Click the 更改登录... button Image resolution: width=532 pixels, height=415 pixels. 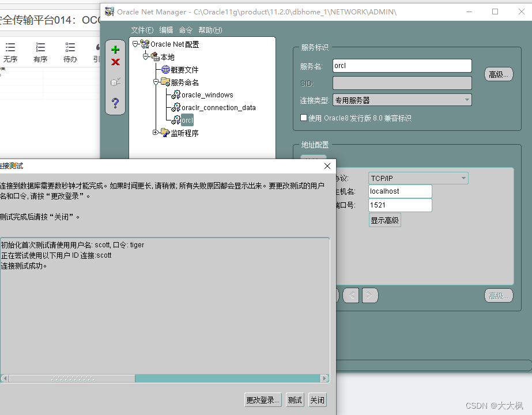point(263,400)
